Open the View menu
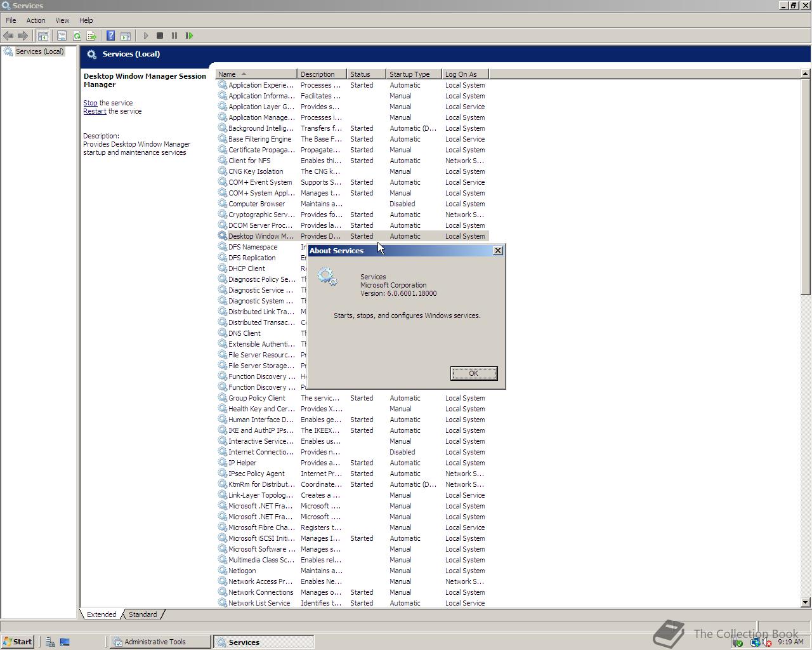 62,20
